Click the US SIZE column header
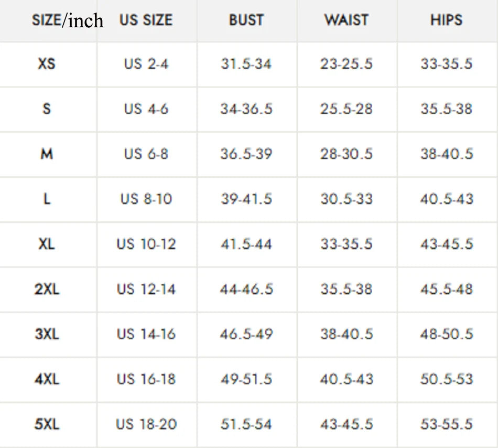Image resolution: width=498 pixels, height=448 pixels. click(x=146, y=20)
